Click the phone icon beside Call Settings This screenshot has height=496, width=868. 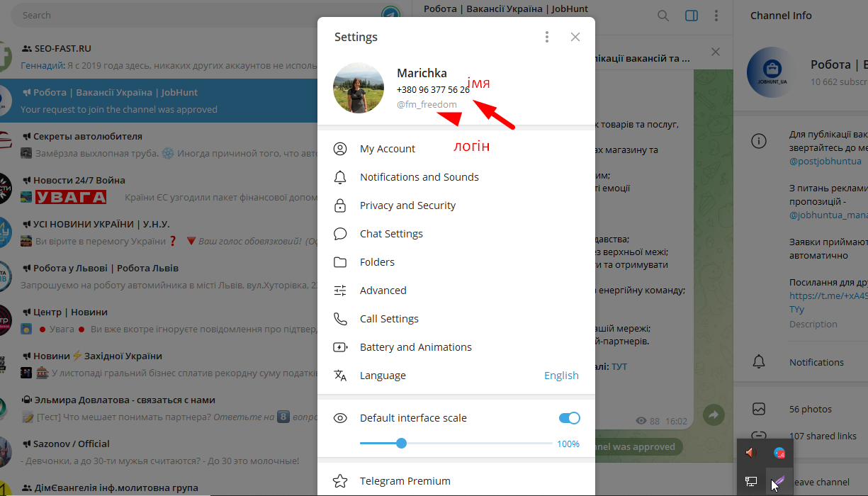tap(340, 319)
